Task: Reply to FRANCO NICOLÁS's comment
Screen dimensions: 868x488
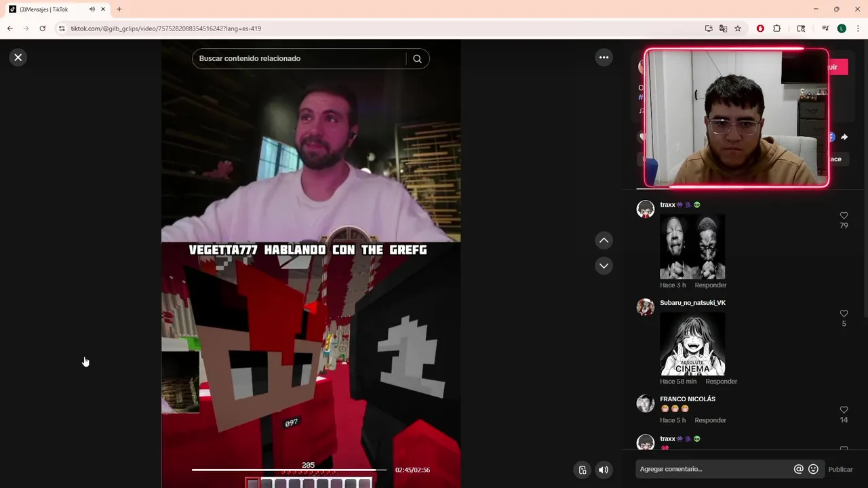Action: tap(710, 420)
